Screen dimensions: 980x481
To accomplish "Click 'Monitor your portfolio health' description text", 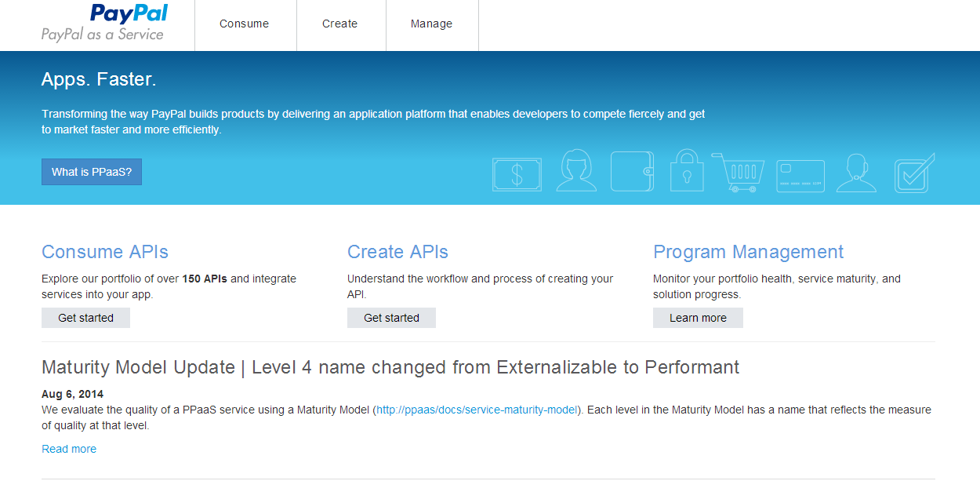I will (x=777, y=286).
